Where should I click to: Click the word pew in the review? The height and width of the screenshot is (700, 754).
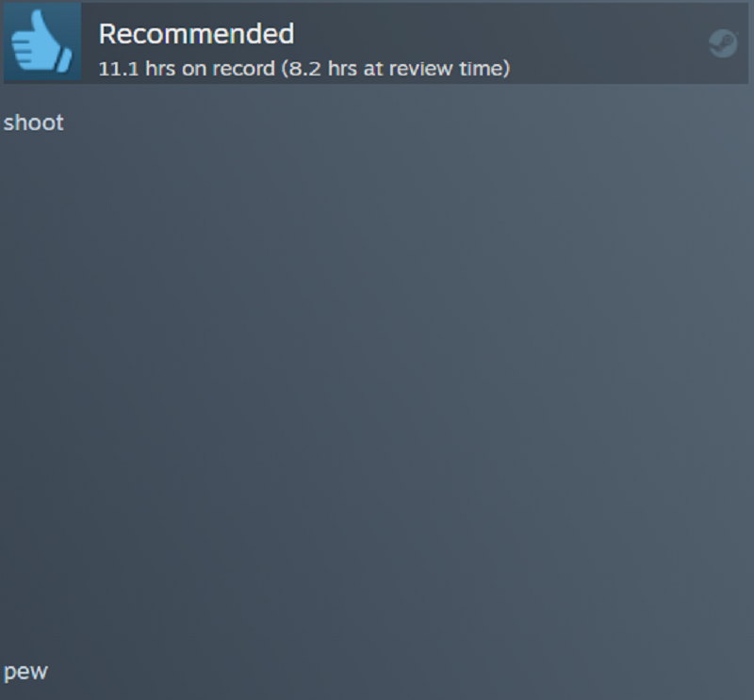tap(26, 672)
